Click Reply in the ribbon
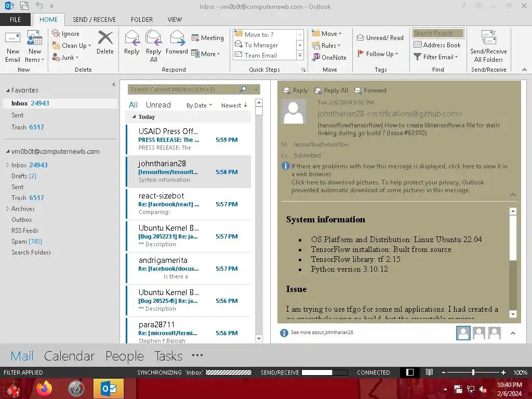The width and height of the screenshot is (532, 399). coord(131,43)
